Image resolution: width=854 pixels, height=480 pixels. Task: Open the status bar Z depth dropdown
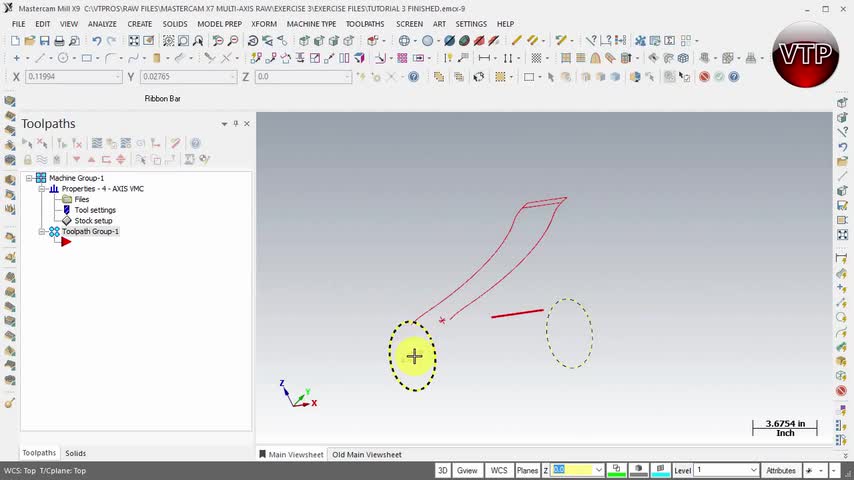599,470
